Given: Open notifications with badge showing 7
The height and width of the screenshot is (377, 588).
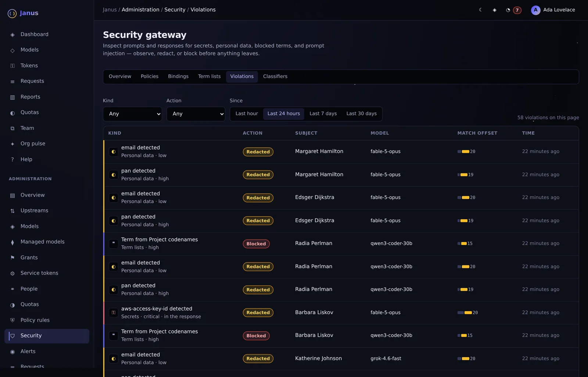Looking at the screenshot, I should tap(513, 10).
